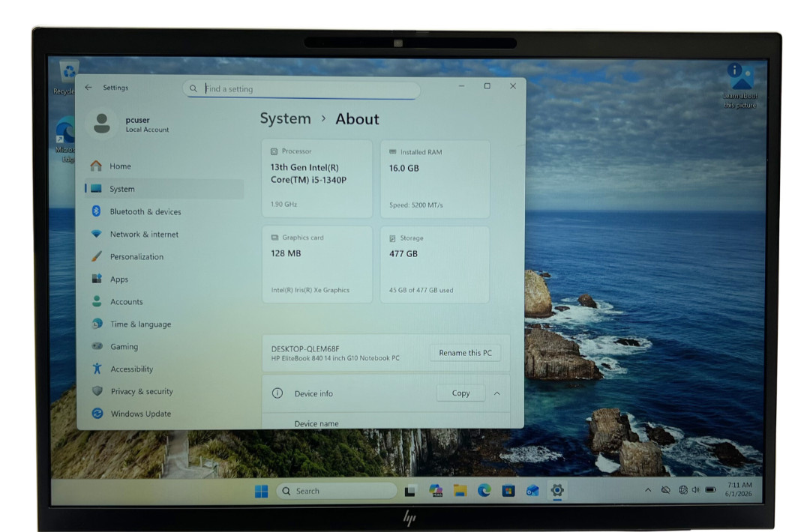Viewport: 810px width, 532px height.
Task: Open the Windows Start menu
Action: click(x=262, y=492)
